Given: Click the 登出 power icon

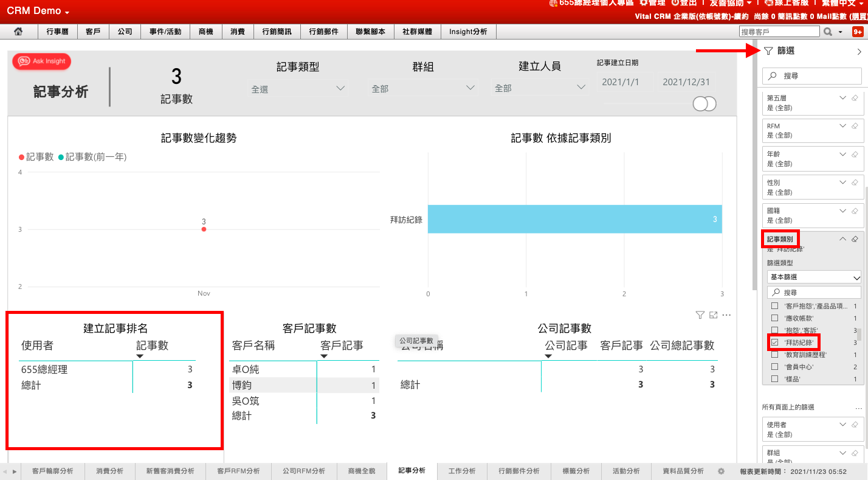Looking at the screenshot, I should coord(675,3).
